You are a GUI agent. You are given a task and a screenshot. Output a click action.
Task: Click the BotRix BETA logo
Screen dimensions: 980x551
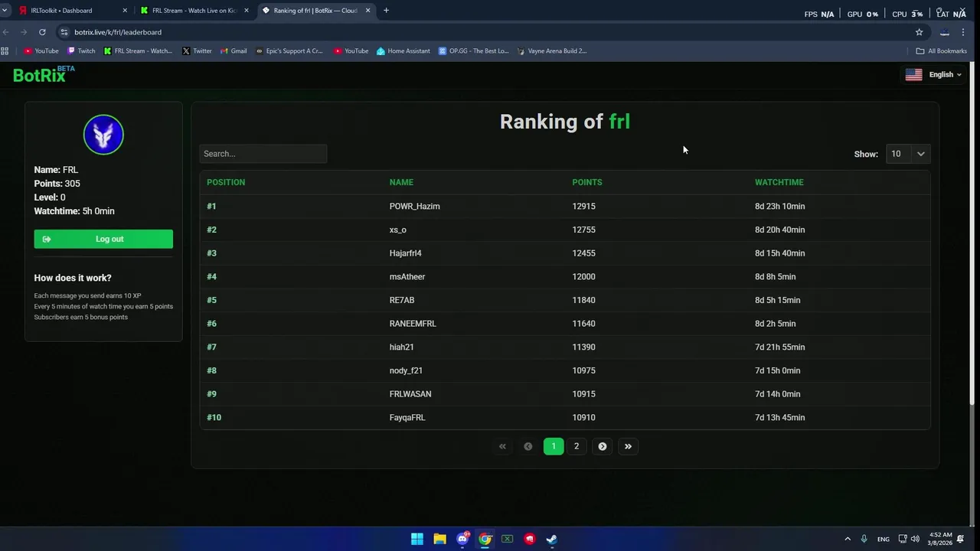[x=44, y=74]
